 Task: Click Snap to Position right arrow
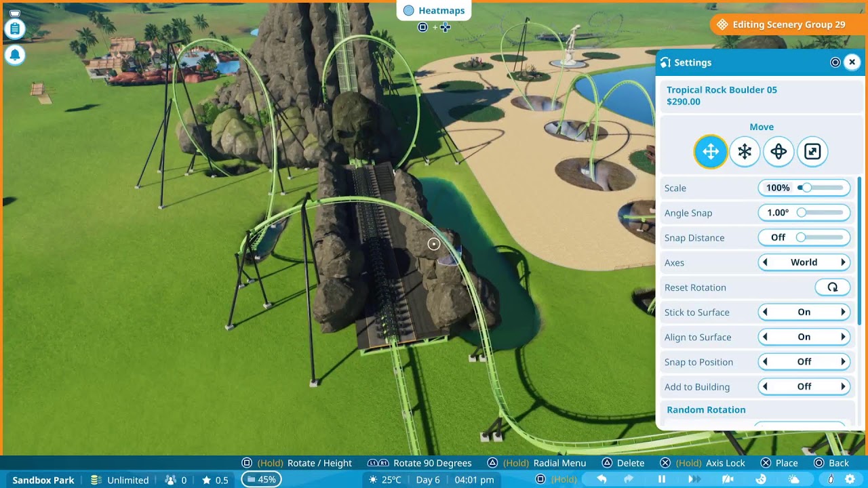click(x=843, y=362)
